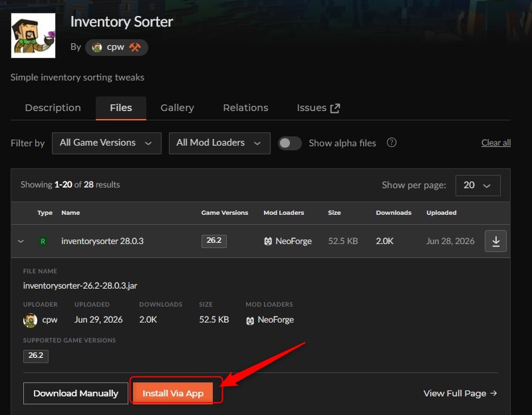
Task: Open the All Mod Loaders dropdown
Action: [x=219, y=143]
